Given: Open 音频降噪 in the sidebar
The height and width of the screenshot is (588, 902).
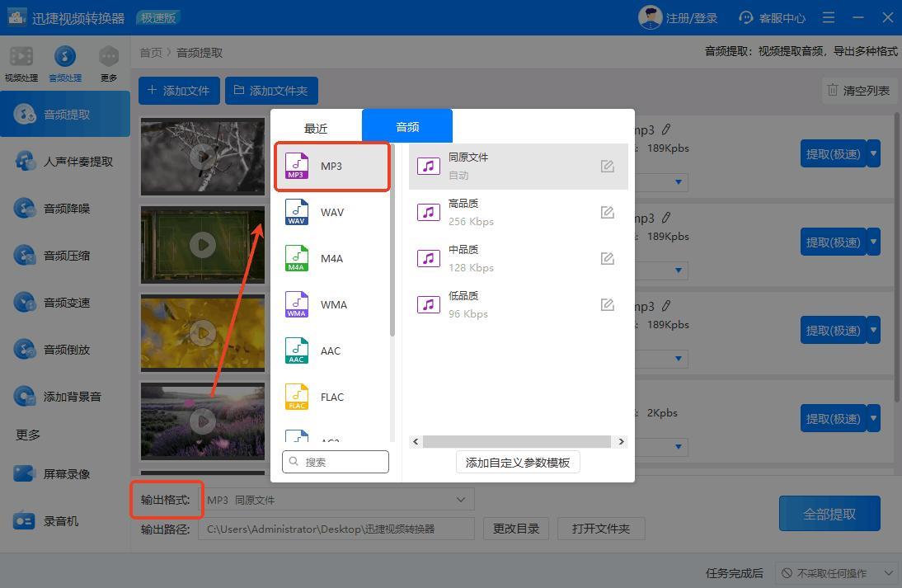Looking at the screenshot, I should click(66, 209).
